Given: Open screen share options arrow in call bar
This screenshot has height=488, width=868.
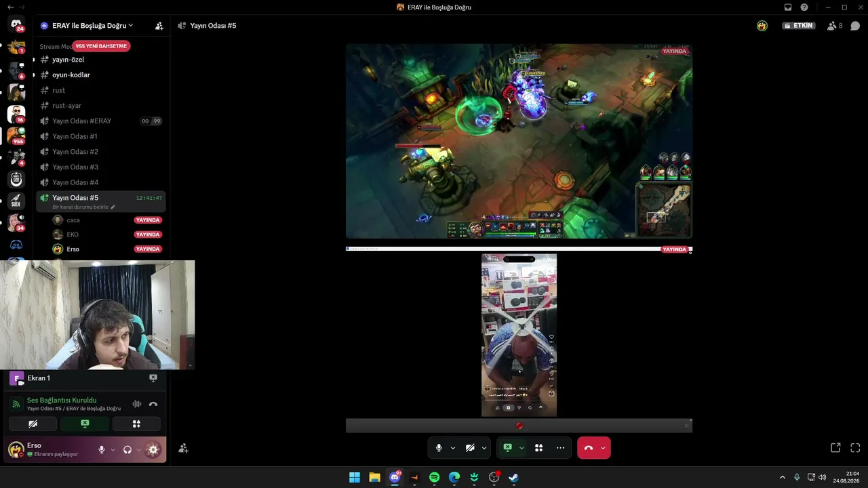Looking at the screenshot, I should point(521,448).
